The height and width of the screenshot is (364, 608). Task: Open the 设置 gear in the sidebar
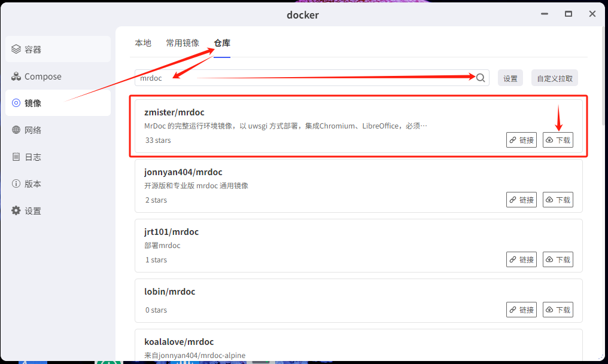point(58,210)
